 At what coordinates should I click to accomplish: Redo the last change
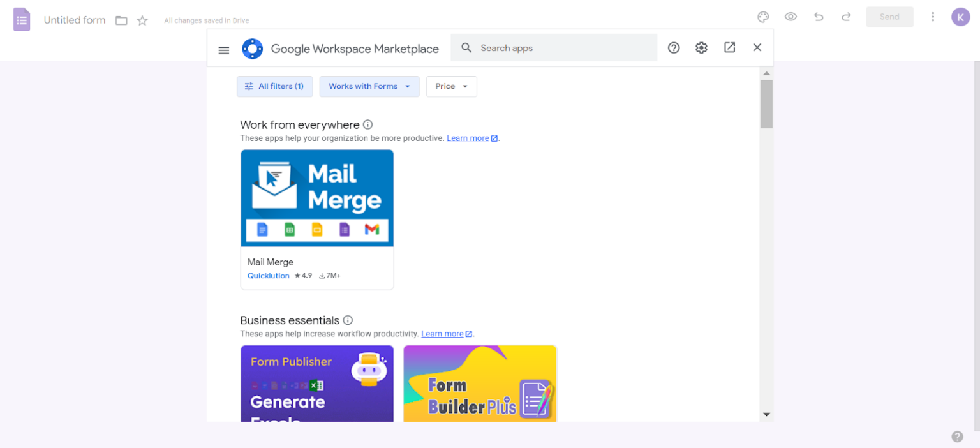coord(846,17)
